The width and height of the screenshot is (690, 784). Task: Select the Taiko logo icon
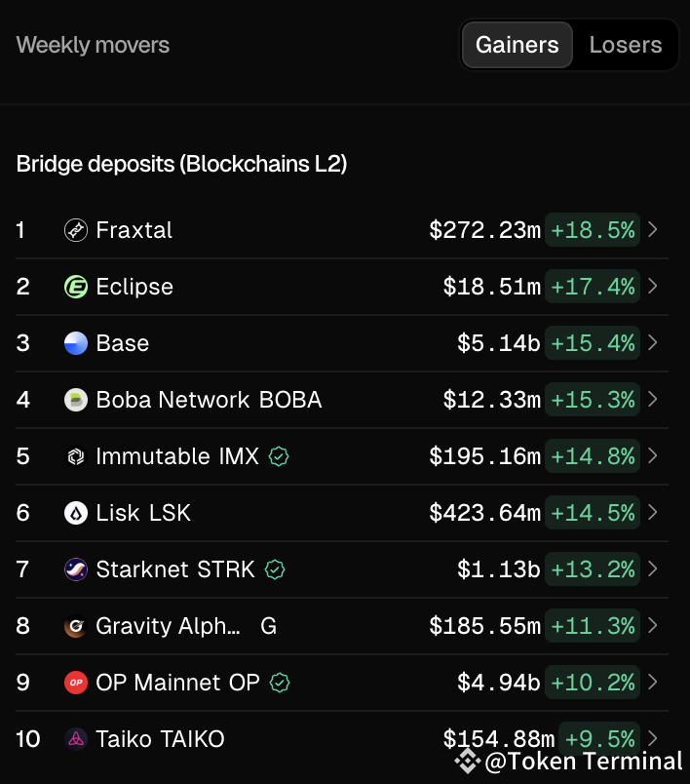coord(76,739)
